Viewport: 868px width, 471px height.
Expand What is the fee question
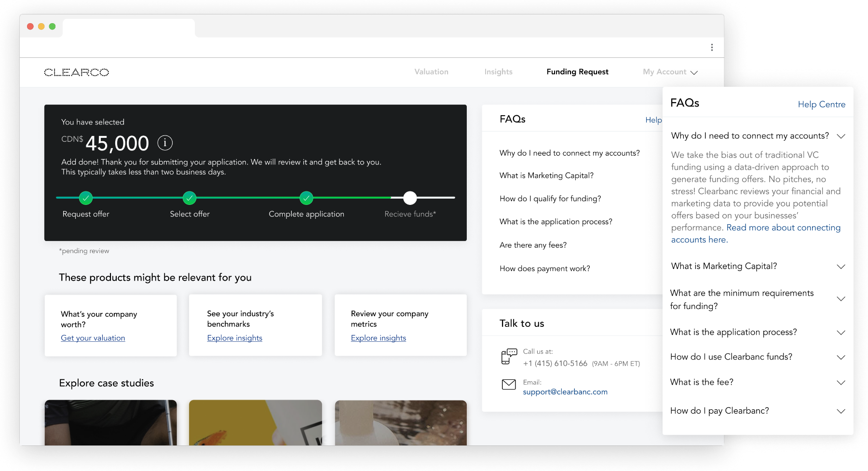(841, 382)
